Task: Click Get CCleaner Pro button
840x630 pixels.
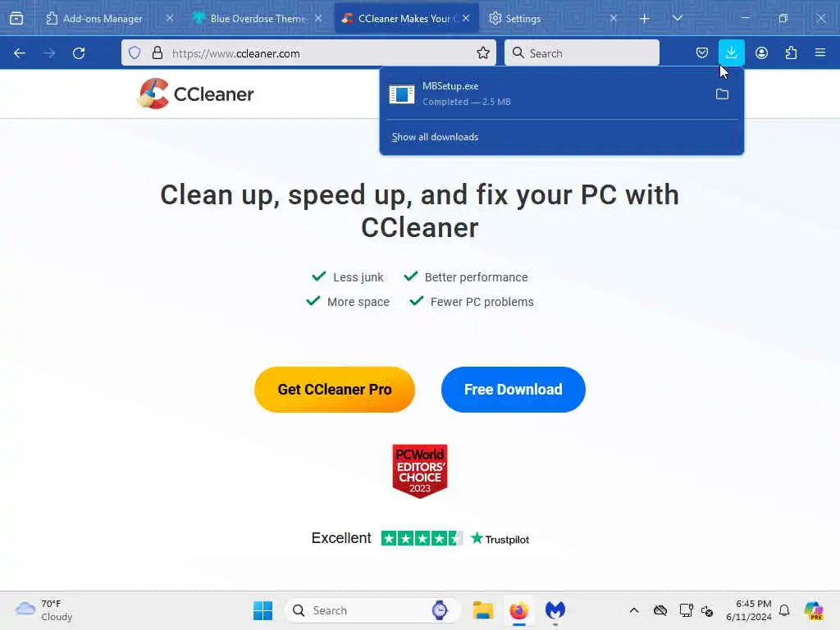Action: [x=335, y=390]
